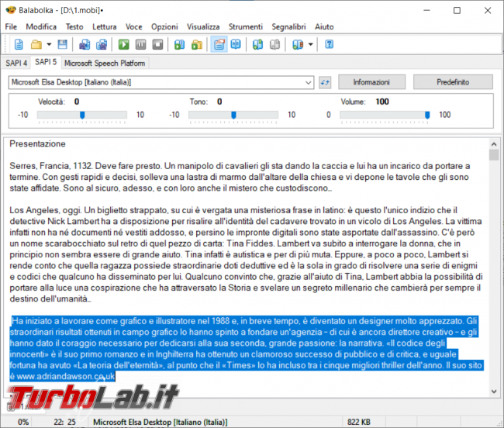Click the Volume slider handle
This screenshot has width=504, height=428.
427,115
